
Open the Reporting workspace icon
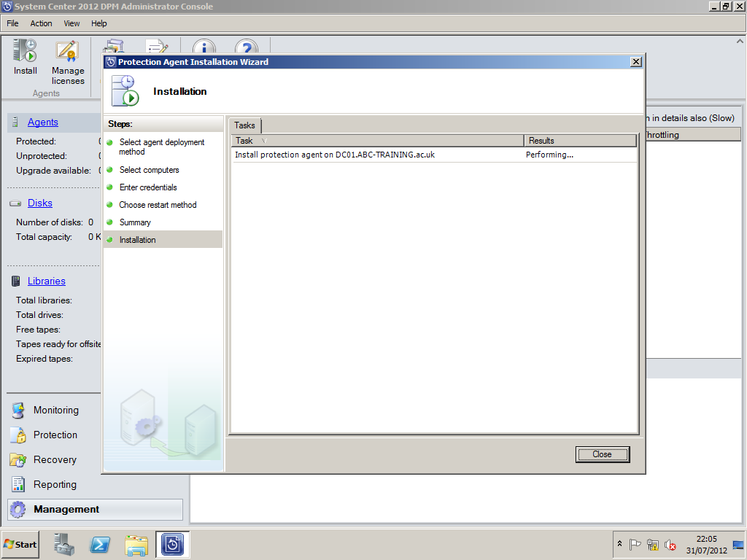[x=18, y=485]
